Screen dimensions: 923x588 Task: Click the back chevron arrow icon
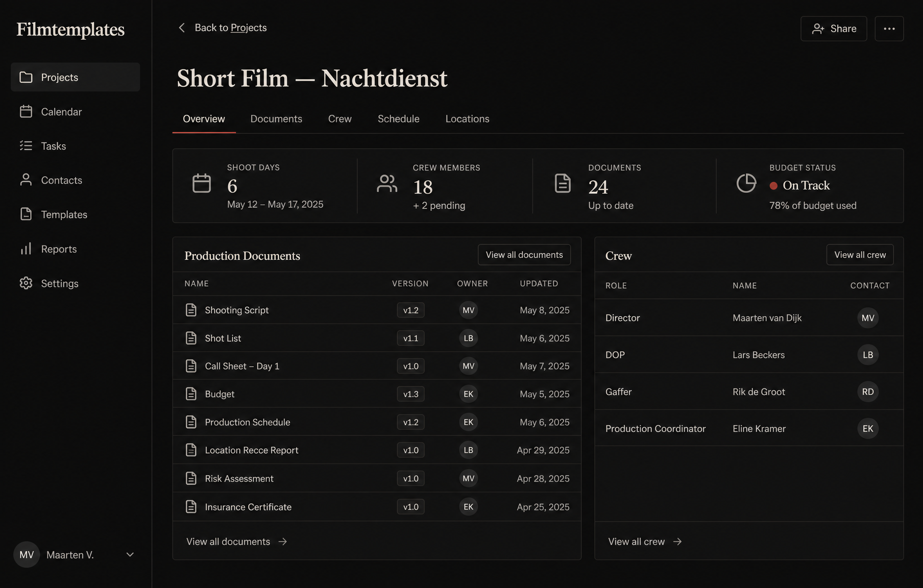pyautogui.click(x=182, y=28)
